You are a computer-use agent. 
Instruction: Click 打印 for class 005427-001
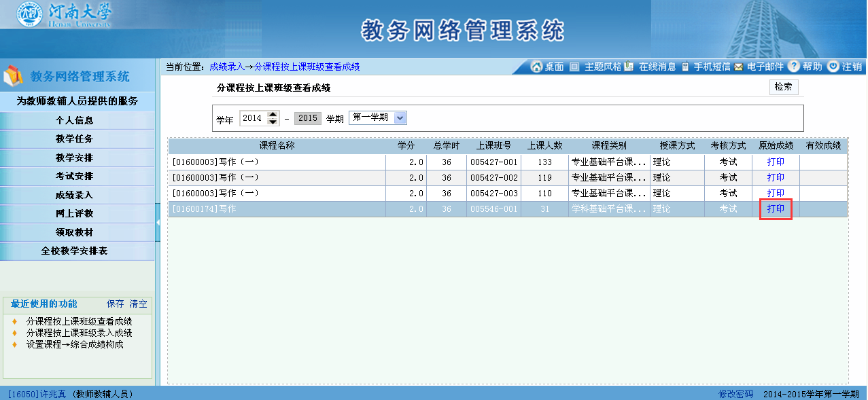(x=775, y=162)
